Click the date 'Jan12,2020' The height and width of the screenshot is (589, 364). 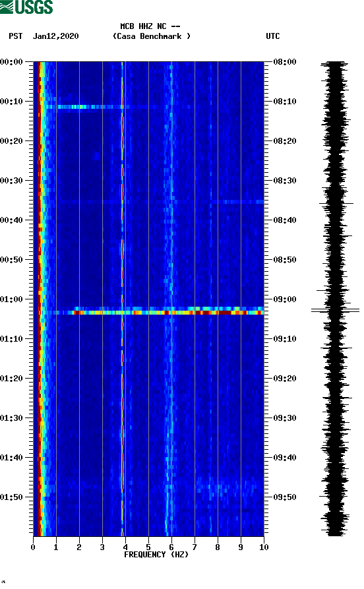click(55, 36)
